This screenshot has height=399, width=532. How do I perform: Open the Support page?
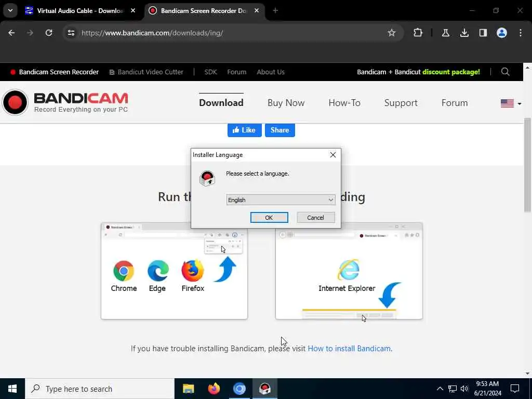click(401, 103)
